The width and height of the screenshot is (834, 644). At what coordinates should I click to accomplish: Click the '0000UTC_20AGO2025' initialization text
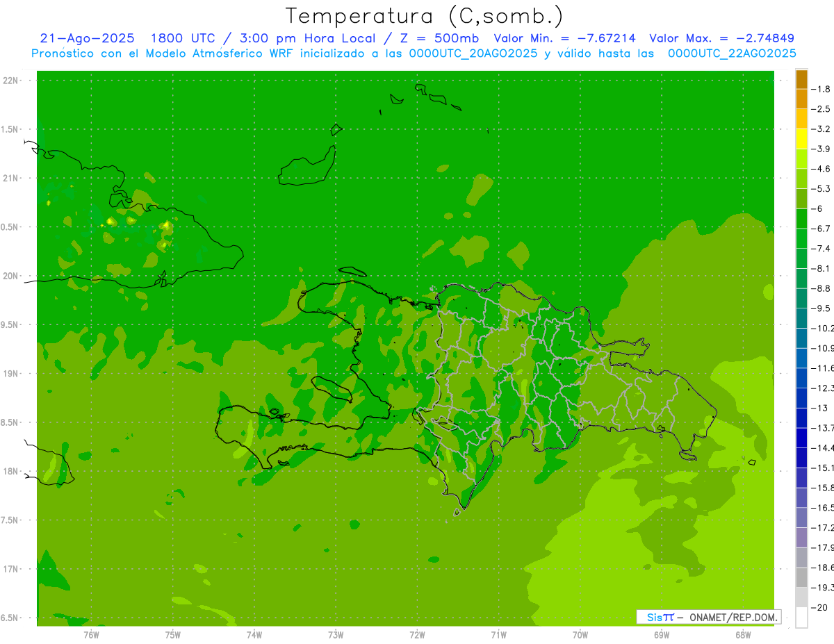(473, 53)
